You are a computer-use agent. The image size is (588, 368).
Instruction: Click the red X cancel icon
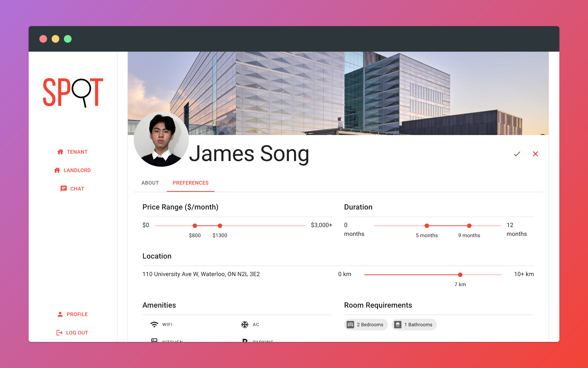click(x=535, y=154)
